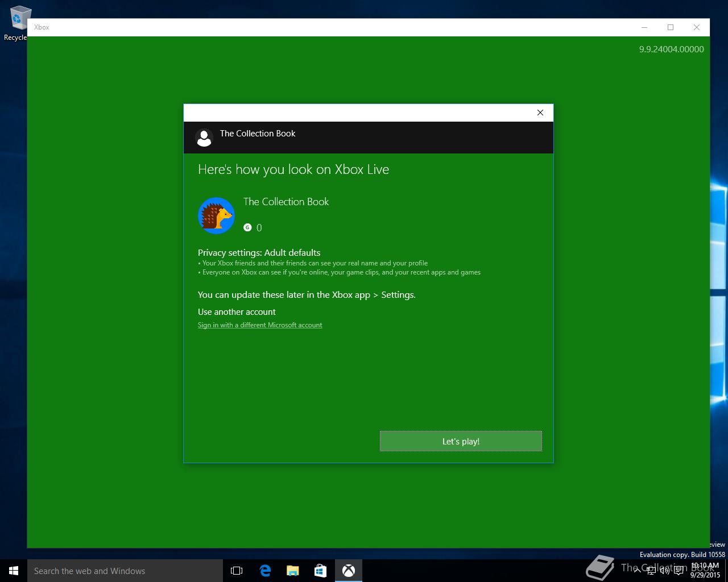Click the 'Your Xbox friends and their friends' line
The width and height of the screenshot is (728, 582).
point(313,263)
